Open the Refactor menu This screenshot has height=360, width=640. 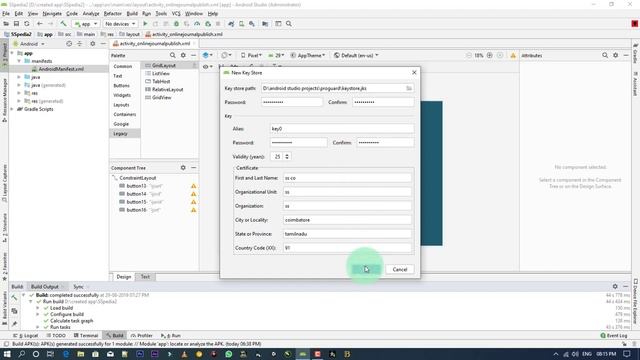pyautogui.click(x=113, y=13)
